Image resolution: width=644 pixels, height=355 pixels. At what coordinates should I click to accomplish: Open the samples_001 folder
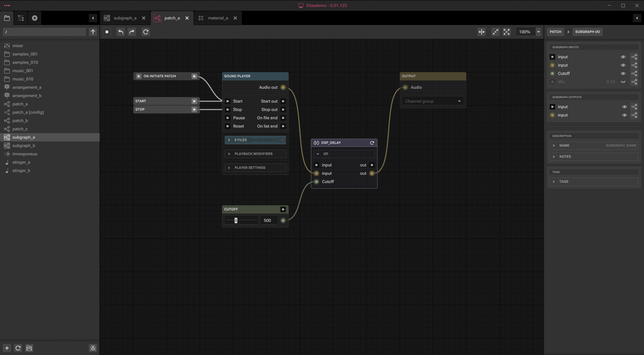(50, 54)
